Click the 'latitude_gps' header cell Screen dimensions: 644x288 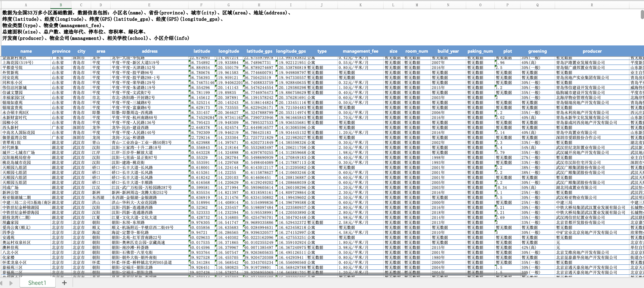tap(259, 51)
